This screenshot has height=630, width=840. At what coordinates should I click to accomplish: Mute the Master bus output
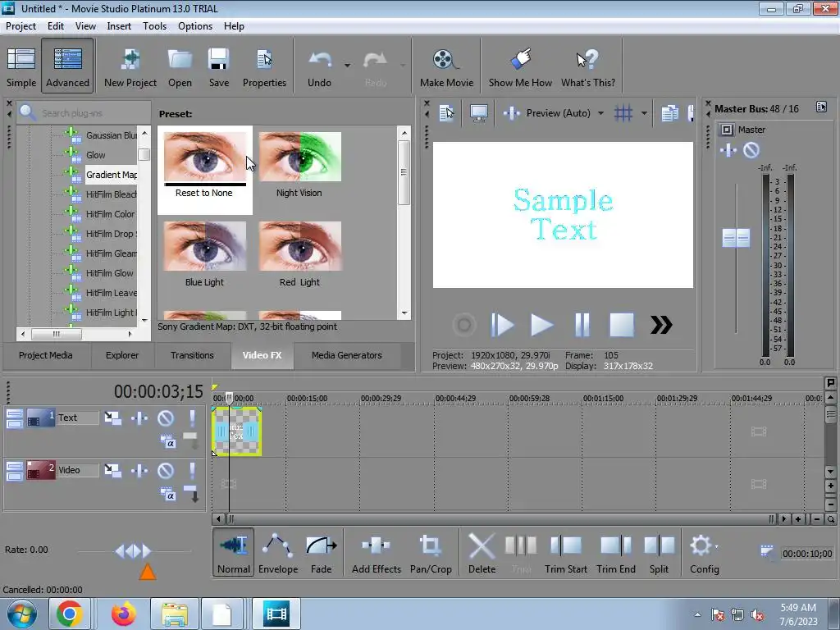point(751,151)
